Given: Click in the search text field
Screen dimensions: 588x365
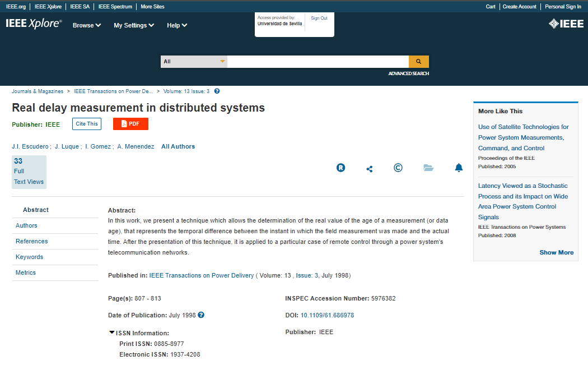Looking at the screenshot, I should 318,62.
